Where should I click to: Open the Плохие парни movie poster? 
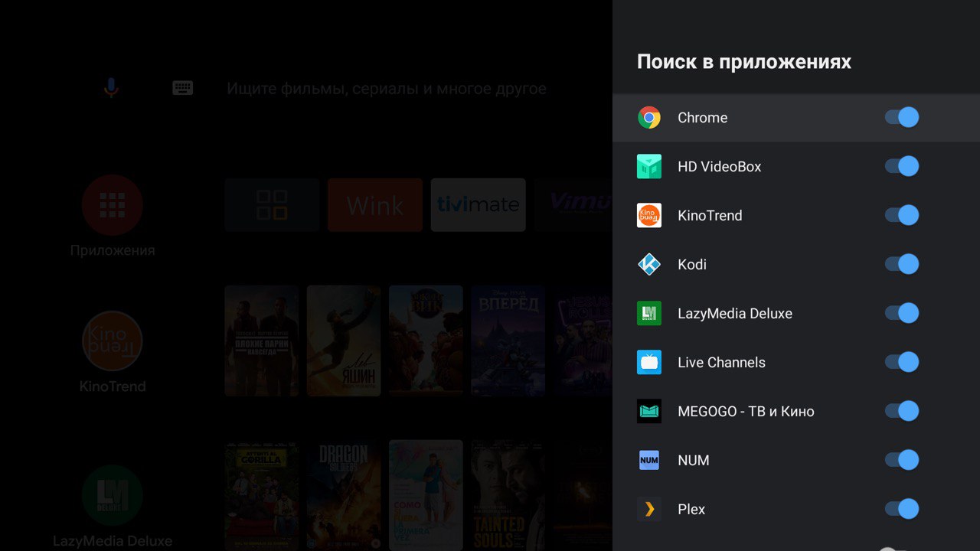[262, 341]
